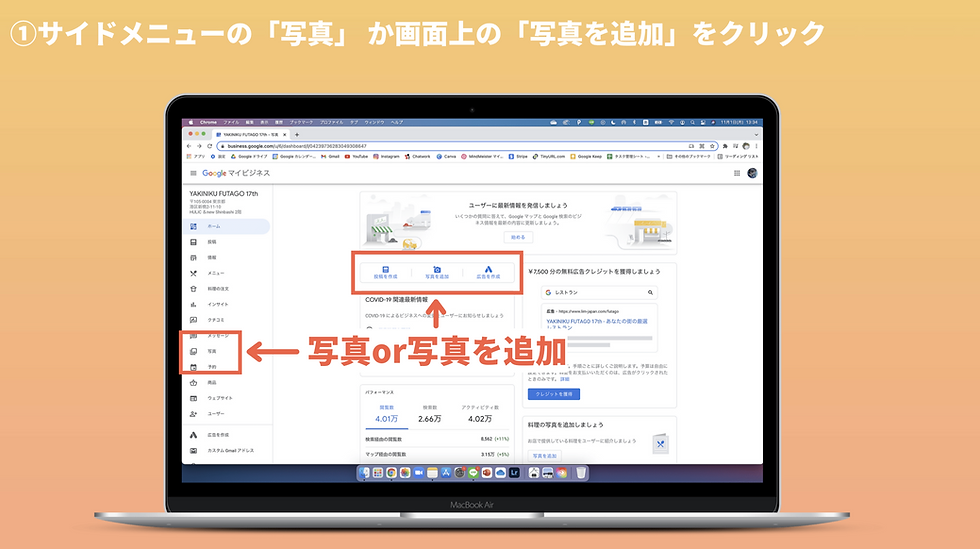Close the YAKINIKU FUTAGO browser tab
The image size is (980, 549).
(285, 134)
